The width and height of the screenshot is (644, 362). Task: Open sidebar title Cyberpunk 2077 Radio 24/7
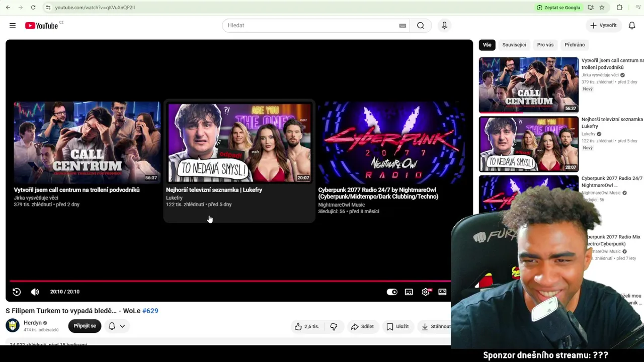tap(612, 182)
